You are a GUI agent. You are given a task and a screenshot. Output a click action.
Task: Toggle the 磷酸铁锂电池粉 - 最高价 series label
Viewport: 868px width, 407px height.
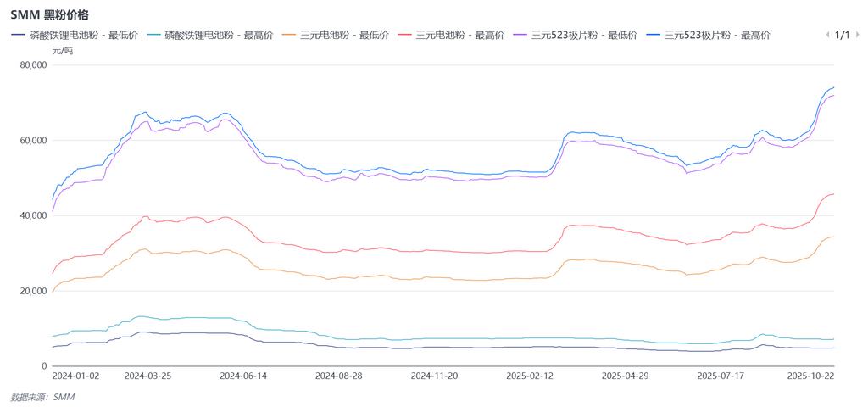click(x=219, y=35)
